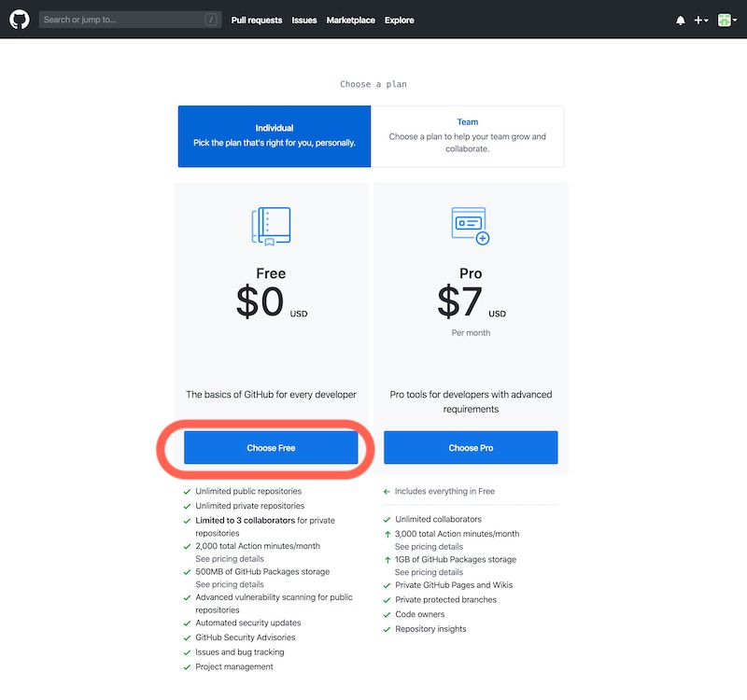Image resolution: width=747 pixels, height=700 pixels.
Task: Open See pricing details under 500MB Packages storage
Action: [230, 584]
